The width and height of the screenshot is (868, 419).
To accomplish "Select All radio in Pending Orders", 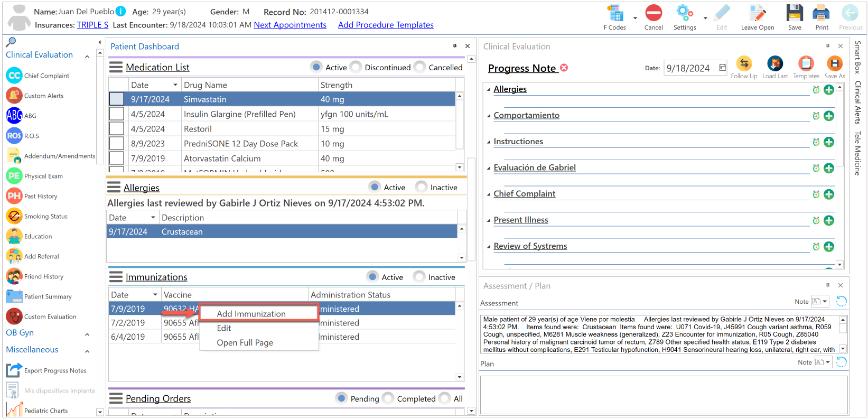I will point(445,398).
